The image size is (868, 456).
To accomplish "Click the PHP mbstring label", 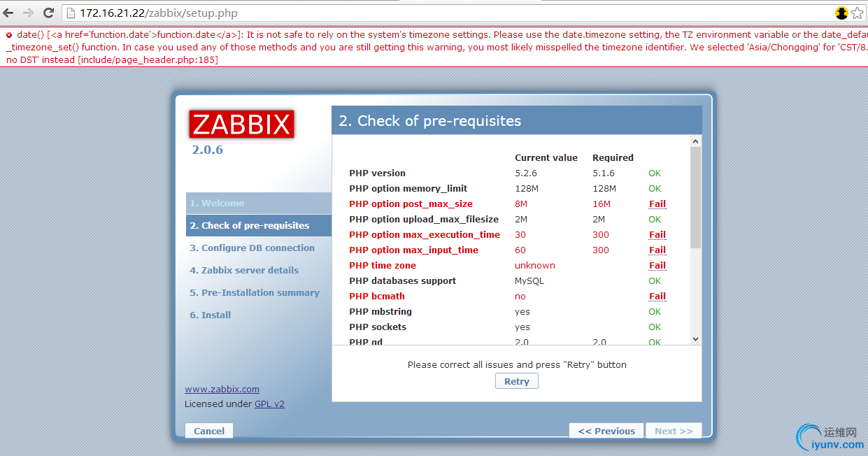I will (380, 312).
